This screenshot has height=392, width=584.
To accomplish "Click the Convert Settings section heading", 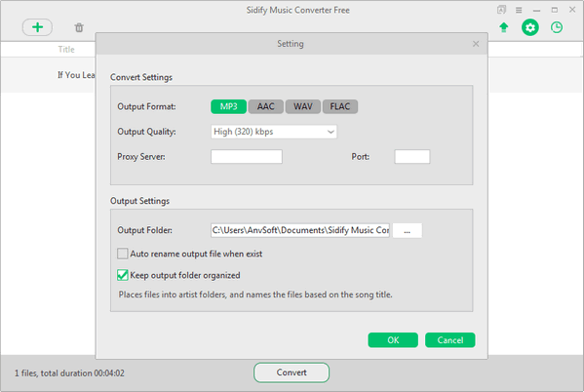I will tap(141, 77).
